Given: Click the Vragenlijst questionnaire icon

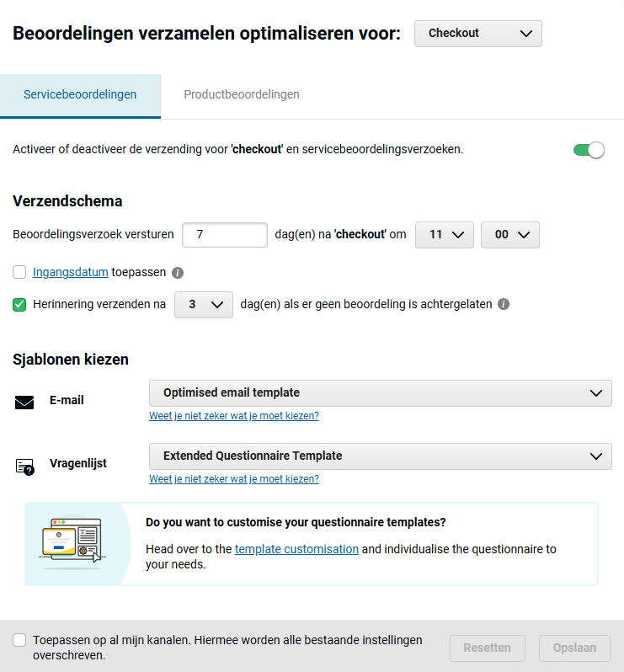Looking at the screenshot, I should click(x=24, y=466).
